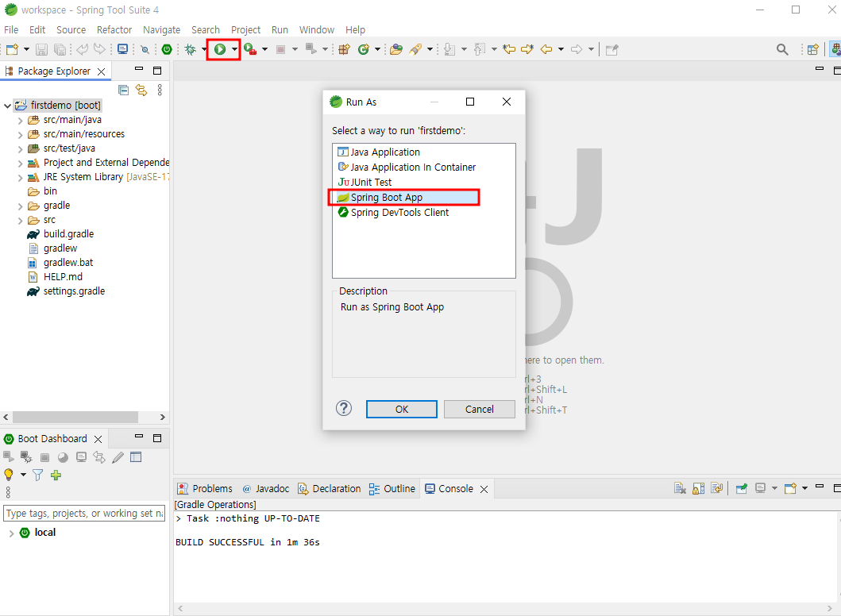
Task: Click scroll right arrow in Package Explorer
Action: point(163,417)
